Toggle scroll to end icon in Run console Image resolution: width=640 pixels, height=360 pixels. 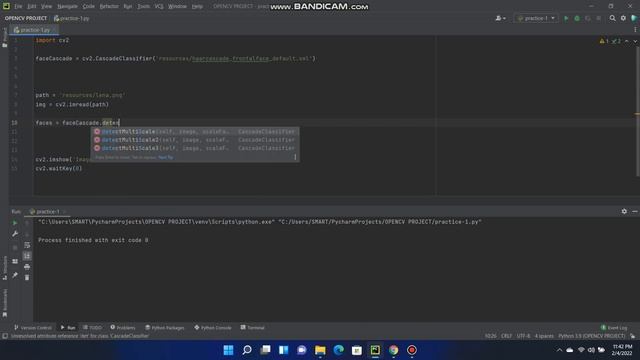[27, 256]
